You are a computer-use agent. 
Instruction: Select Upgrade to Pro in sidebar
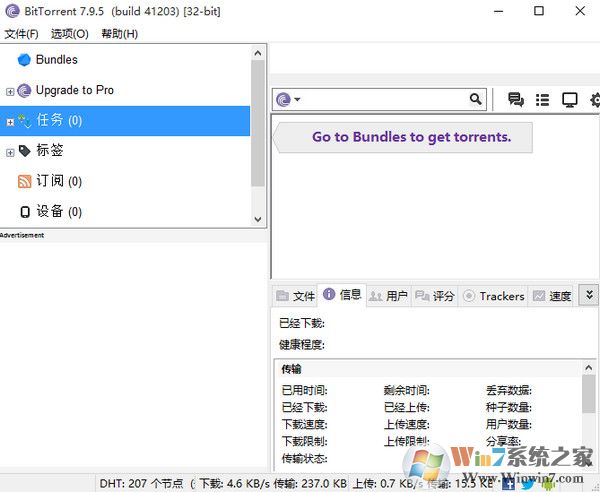(x=75, y=90)
